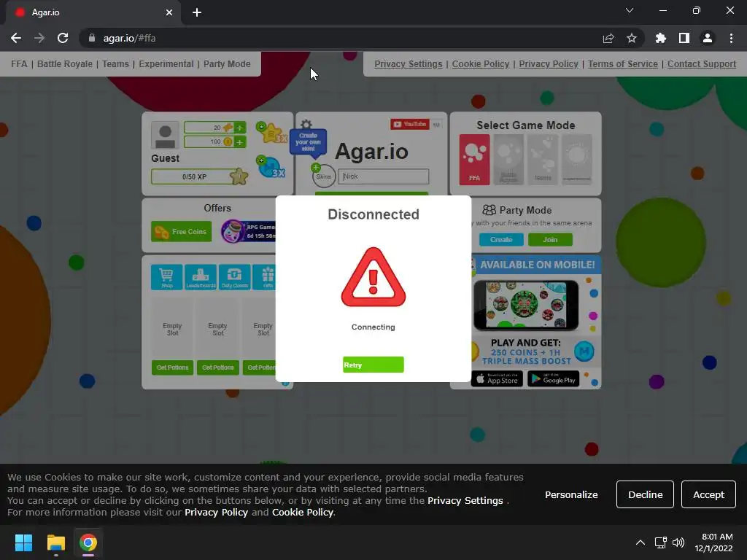Open App Store download badge
The width and height of the screenshot is (747, 560).
click(x=497, y=379)
